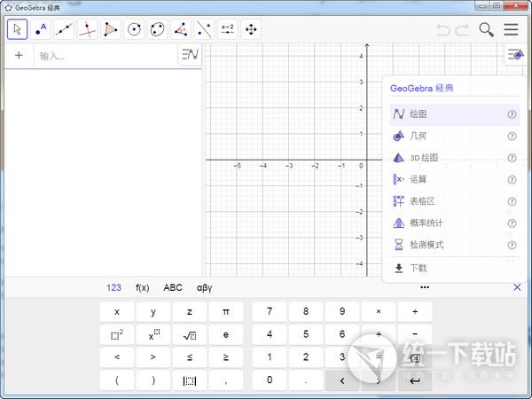Select the Reflect about line tool
The width and height of the screenshot is (532, 399).
(x=204, y=29)
